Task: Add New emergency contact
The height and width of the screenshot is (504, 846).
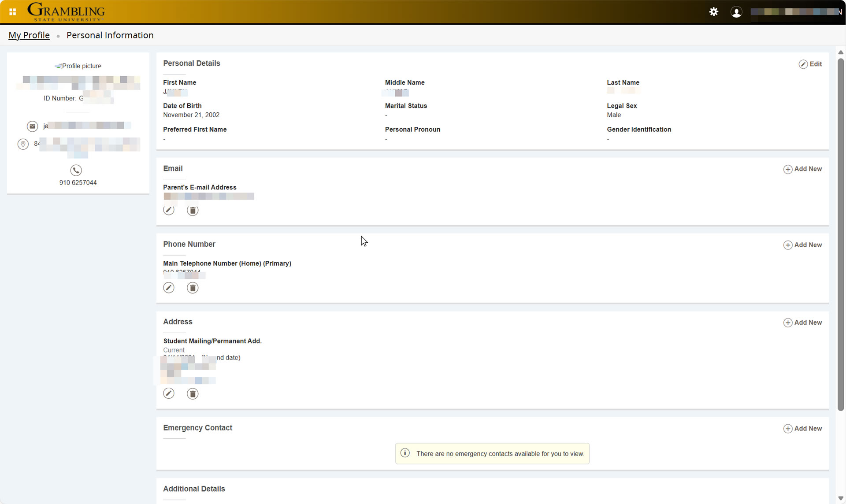Action: point(802,428)
